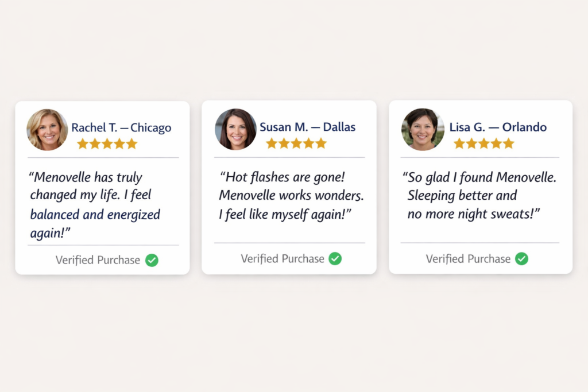
Task: Click Susan M.'s avatar picture
Action: (235, 129)
